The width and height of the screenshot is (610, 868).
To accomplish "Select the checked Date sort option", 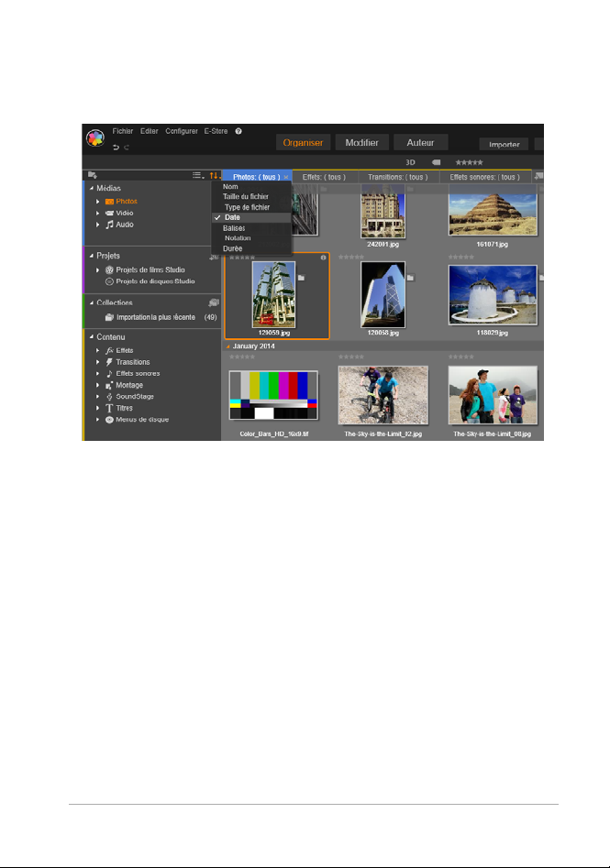I will pos(234,217).
